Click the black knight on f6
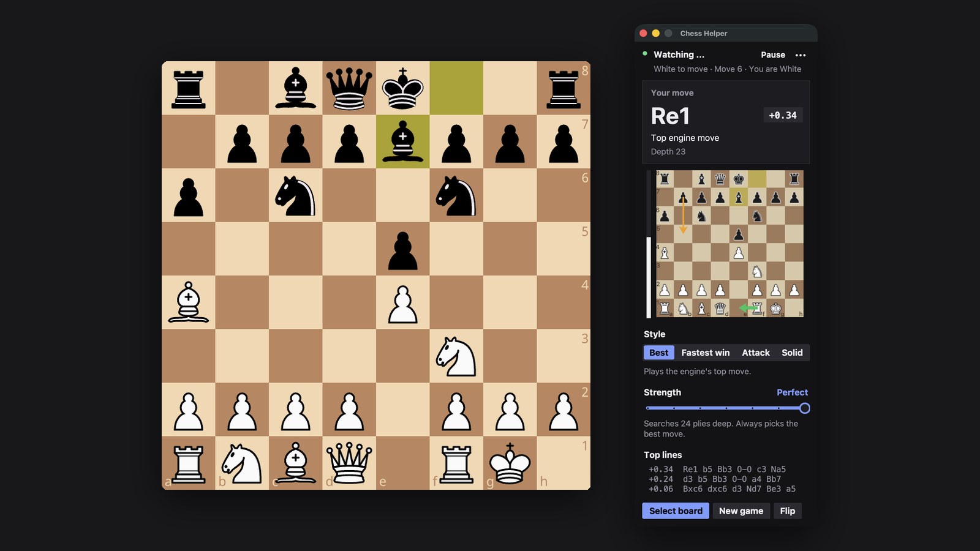 [456, 195]
